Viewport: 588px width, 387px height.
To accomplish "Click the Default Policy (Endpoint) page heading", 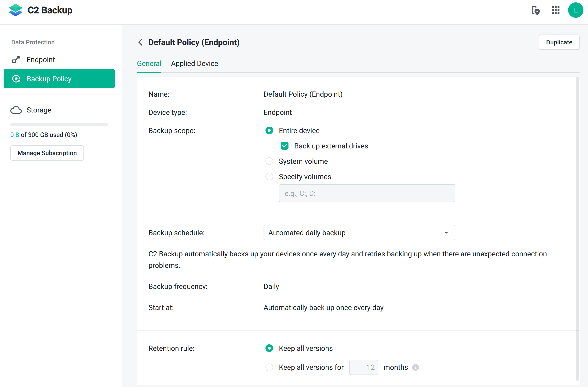I will point(194,42).
